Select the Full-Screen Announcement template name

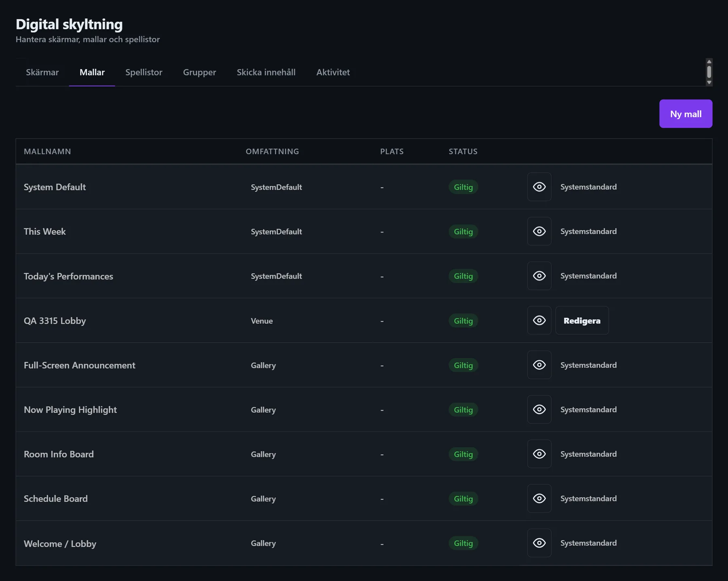point(79,365)
